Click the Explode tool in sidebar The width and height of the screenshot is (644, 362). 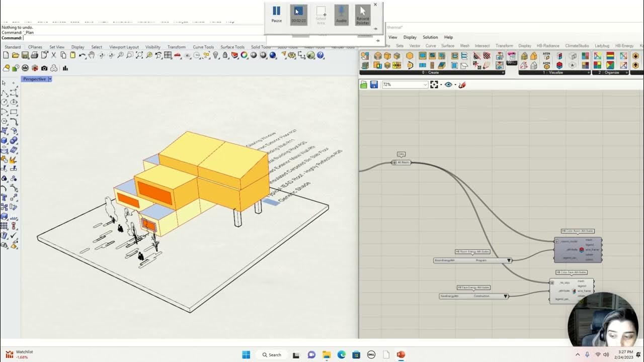pos(13,160)
